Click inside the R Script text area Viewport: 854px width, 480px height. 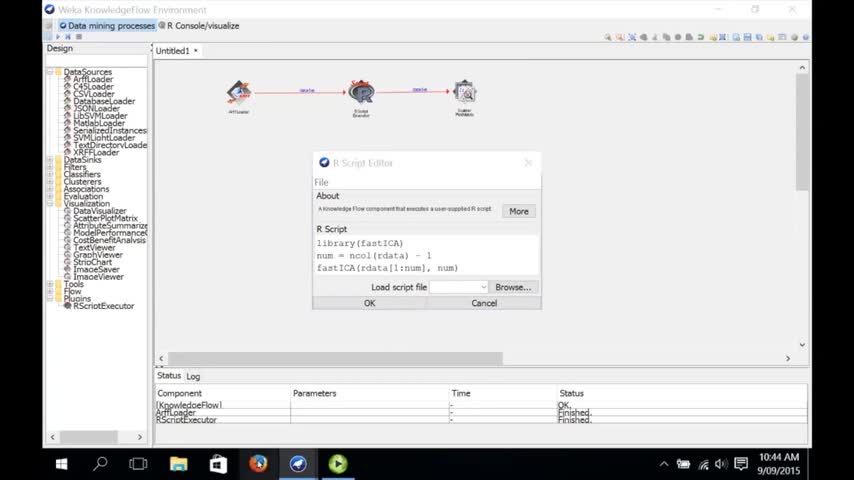point(427,256)
